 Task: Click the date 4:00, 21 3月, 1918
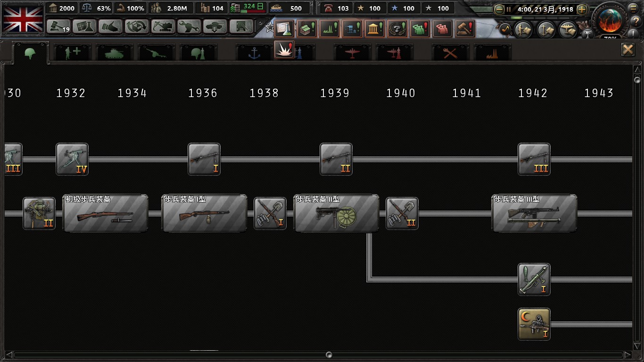(x=545, y=9)
